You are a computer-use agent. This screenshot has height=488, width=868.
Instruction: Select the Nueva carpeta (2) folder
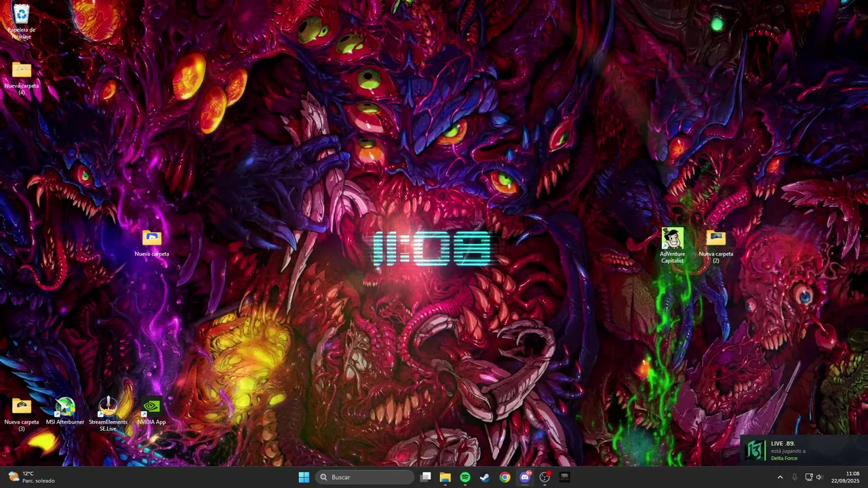(716, 247)
